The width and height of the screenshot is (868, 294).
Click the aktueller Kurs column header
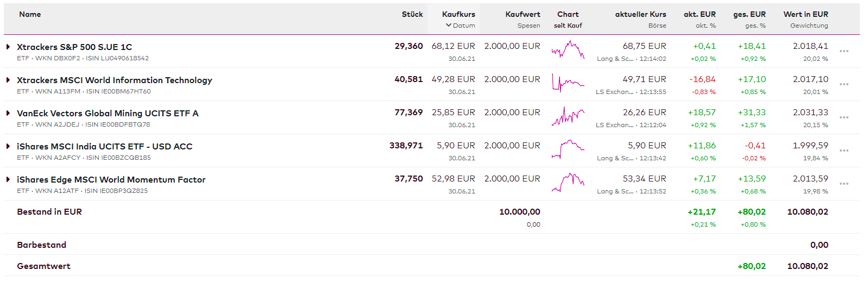(640, 14)
